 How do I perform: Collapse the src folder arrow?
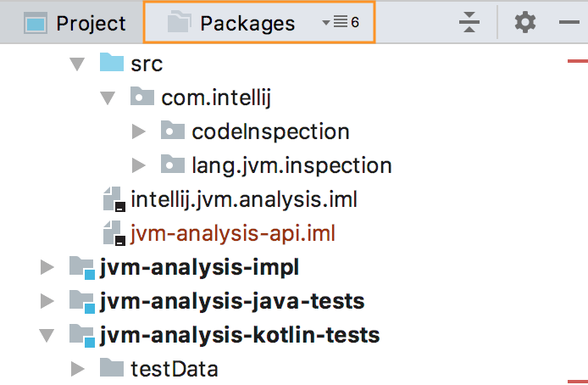point(78,64)
